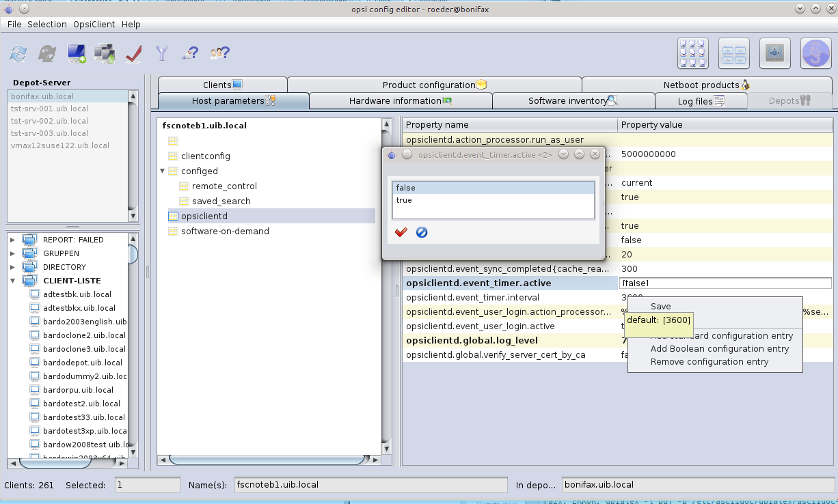The image size is (838, 504).
Task: Click the blue reload data arrows icon
Action: (18, 53)
